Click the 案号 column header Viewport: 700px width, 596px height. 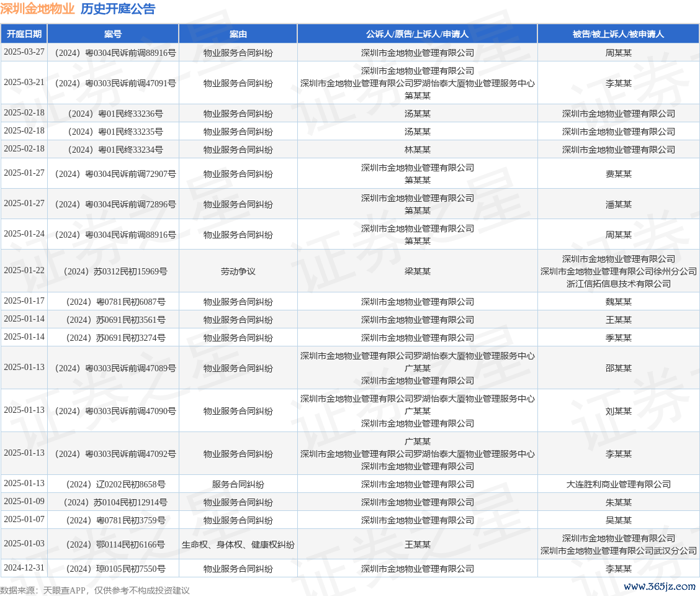[113, 34]
